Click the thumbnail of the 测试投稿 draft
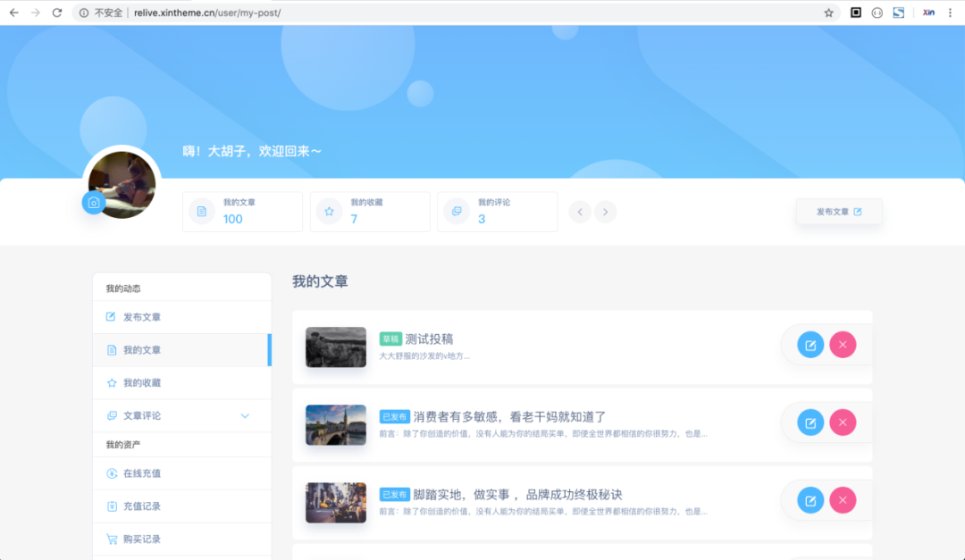 [x=335, y=347]
